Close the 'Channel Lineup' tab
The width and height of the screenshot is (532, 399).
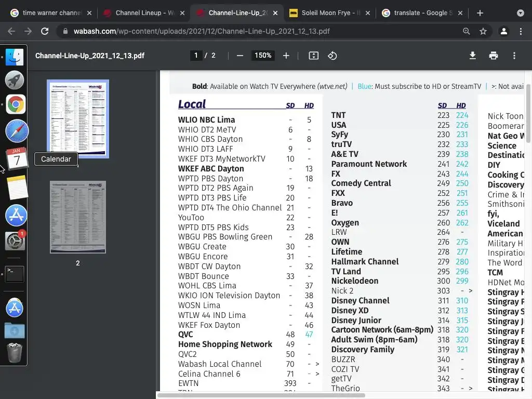point(182,13)
